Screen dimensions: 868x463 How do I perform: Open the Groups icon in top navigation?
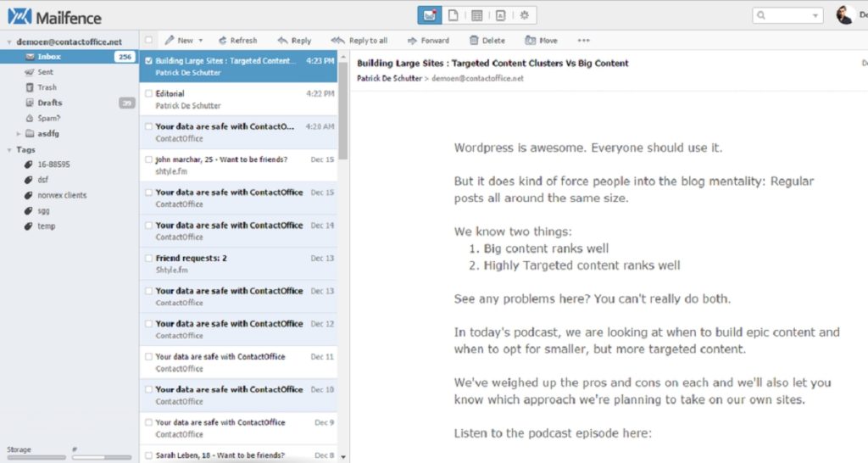(x=525, y=15)
